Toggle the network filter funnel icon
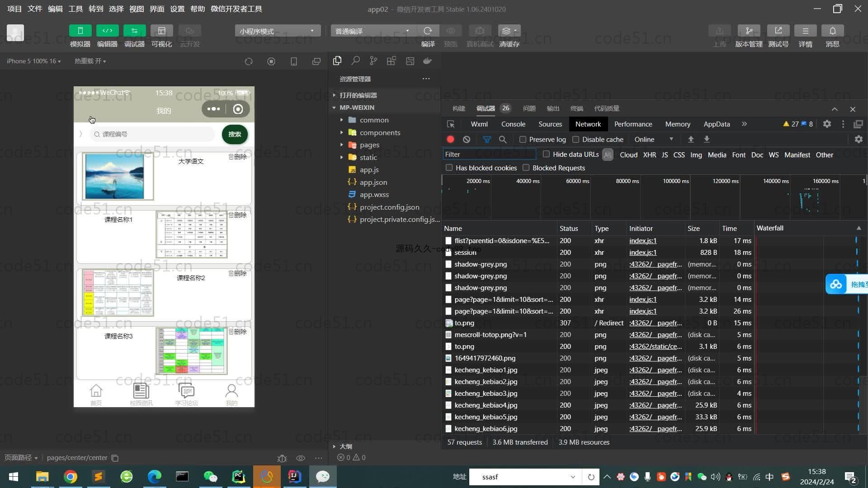This screenshot has height=488, width=868. [487, 140]
